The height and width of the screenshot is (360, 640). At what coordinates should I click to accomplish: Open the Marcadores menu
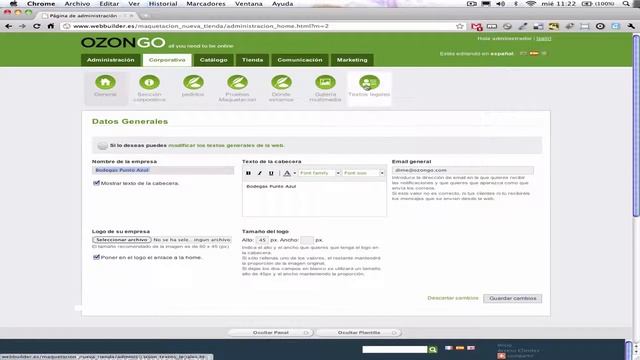click(x=206, y=4)
